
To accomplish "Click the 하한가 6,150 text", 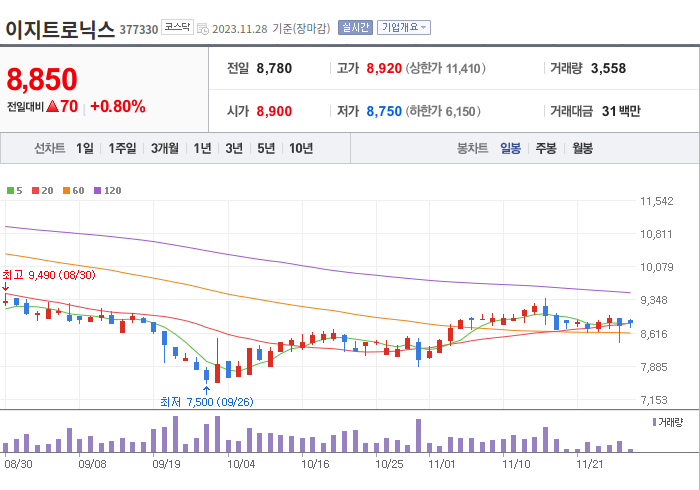I will coord(443,111).
